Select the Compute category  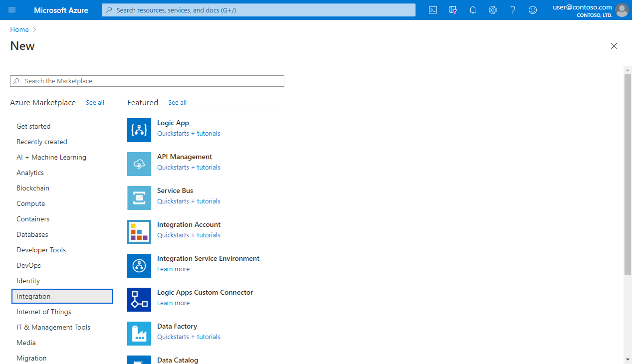click(x=30, y=203)
